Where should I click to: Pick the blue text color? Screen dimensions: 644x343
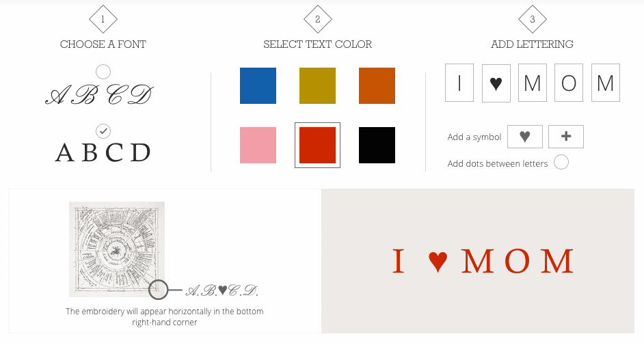258,86
